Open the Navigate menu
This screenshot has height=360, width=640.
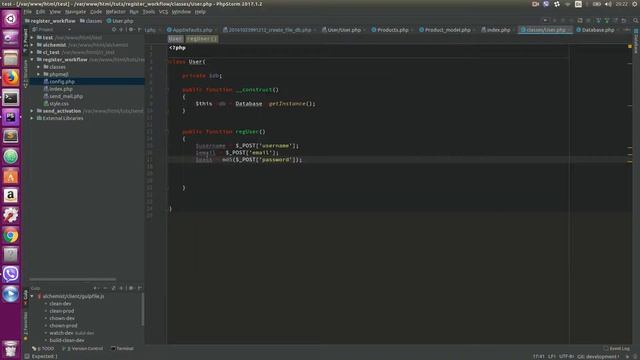76,12
